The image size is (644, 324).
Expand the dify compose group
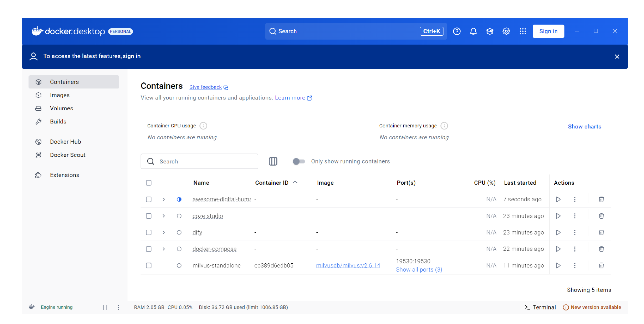coord(164,232)
